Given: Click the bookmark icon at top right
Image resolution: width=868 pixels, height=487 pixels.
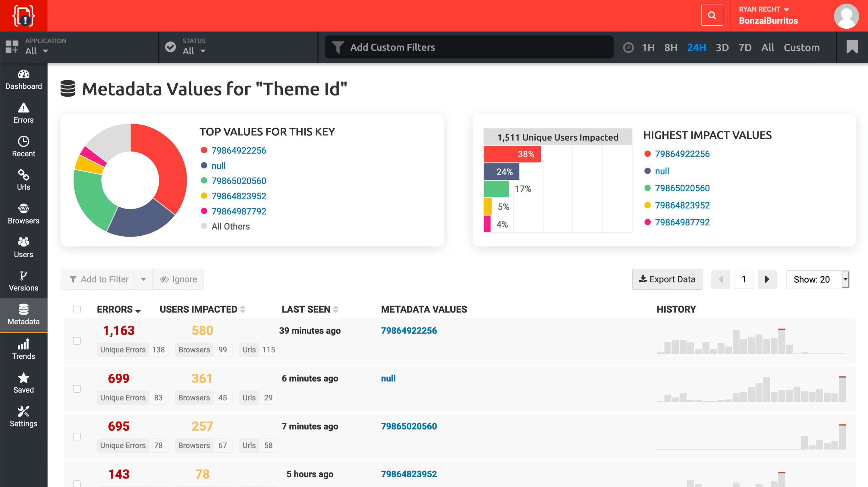Looking at the screenshot, I should click(x=852, y=47).
